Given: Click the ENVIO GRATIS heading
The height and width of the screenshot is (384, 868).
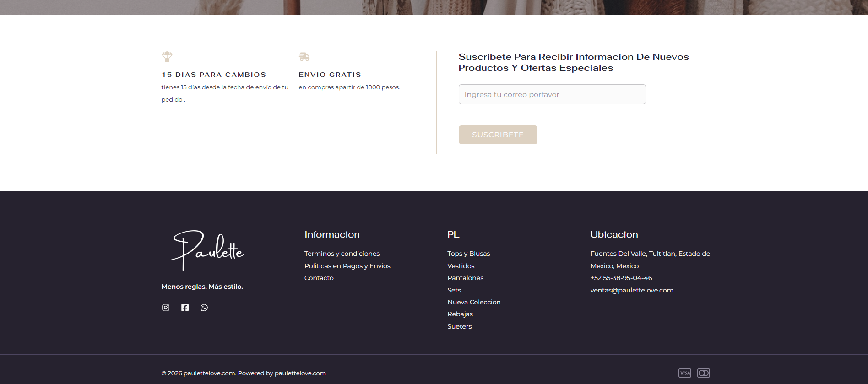Looking at the screenshot, I should click(330, 75).
